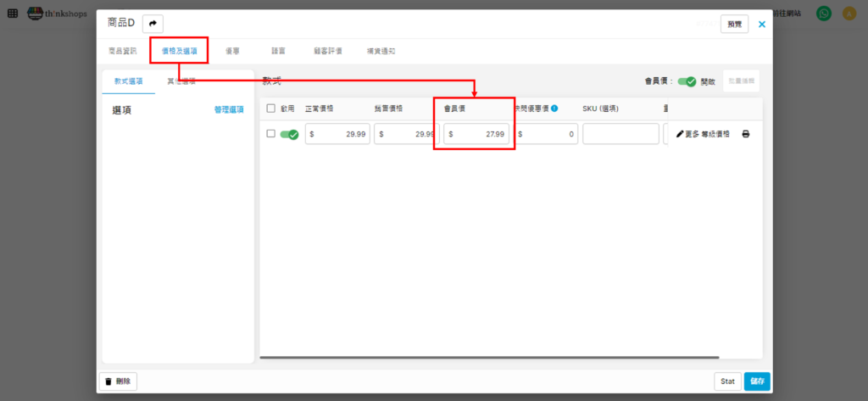Click the blue info icon in price header
The image size is (868, 401).
(x=554, y=109)
